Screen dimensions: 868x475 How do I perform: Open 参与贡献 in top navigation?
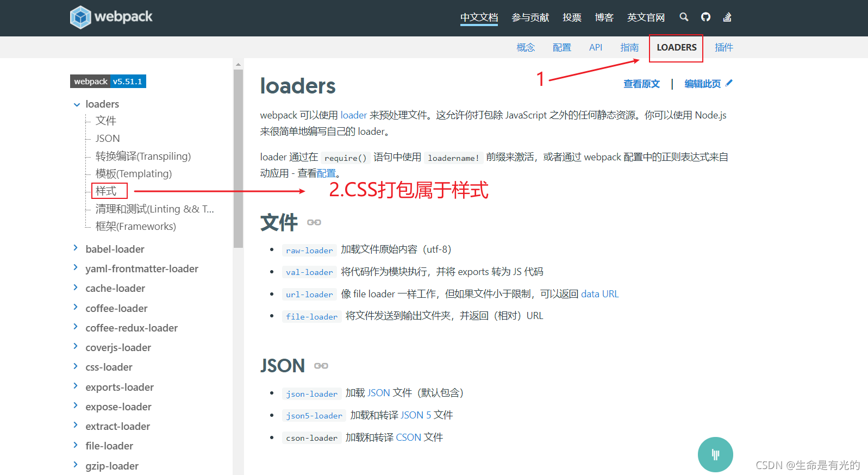(x=530, y=17)
